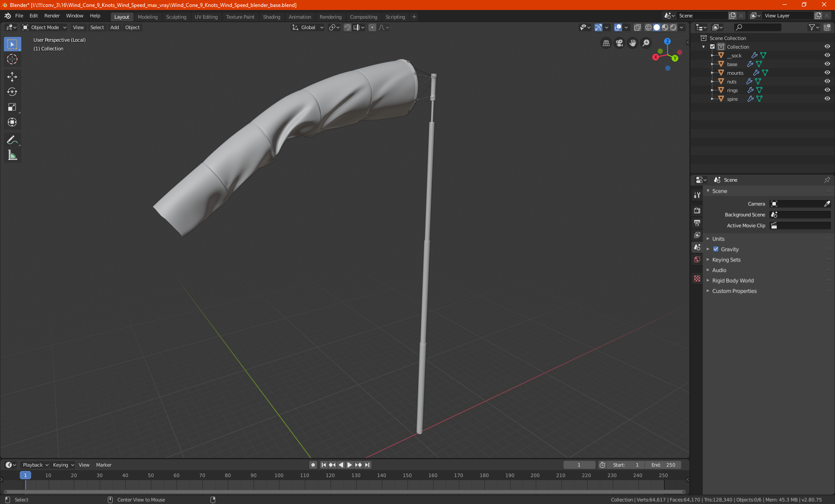Hide the mounts object in outliner
Screen dimensions: 835x504
coord(827,73)
